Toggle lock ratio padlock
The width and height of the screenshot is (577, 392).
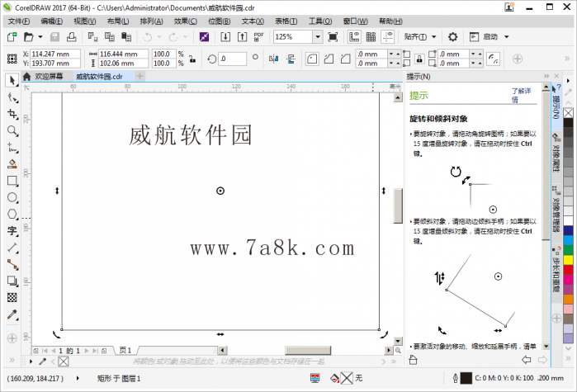[192, 59]
